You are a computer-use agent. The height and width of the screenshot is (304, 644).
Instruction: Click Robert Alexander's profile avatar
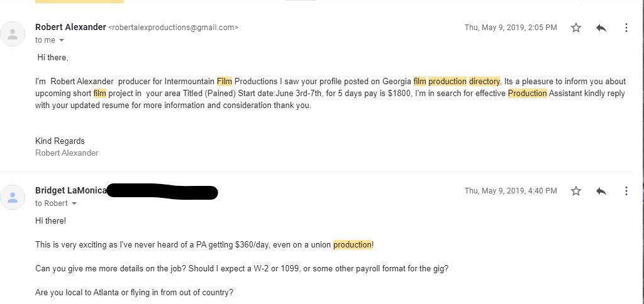[14, 33]
